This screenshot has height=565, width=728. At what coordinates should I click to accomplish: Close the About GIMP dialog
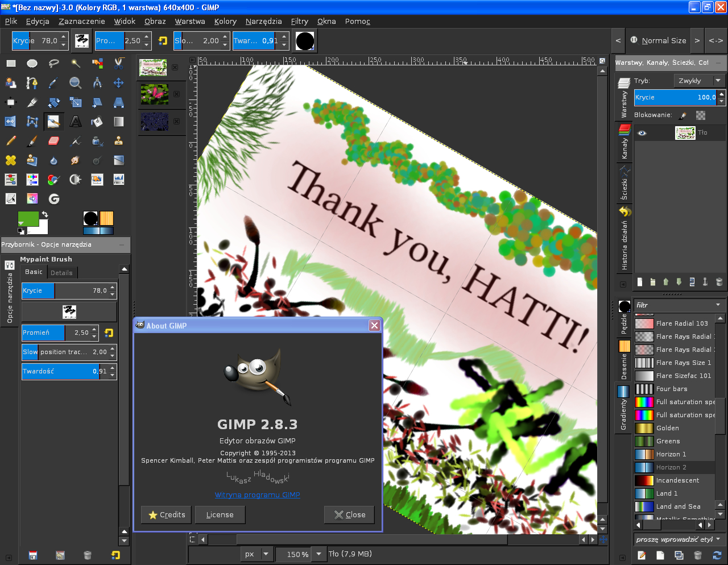pyautogui.click(x=349, y=514)
